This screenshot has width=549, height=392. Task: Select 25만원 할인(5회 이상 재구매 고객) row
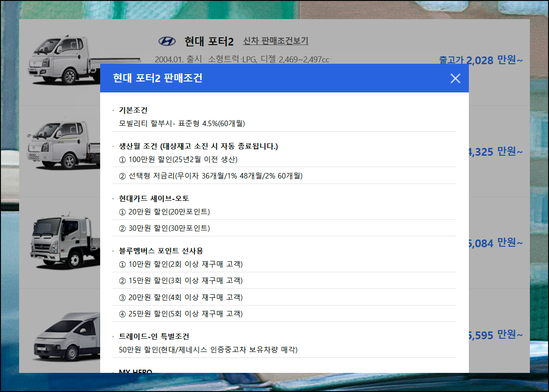pyautogui.click(x=285, y=314)
